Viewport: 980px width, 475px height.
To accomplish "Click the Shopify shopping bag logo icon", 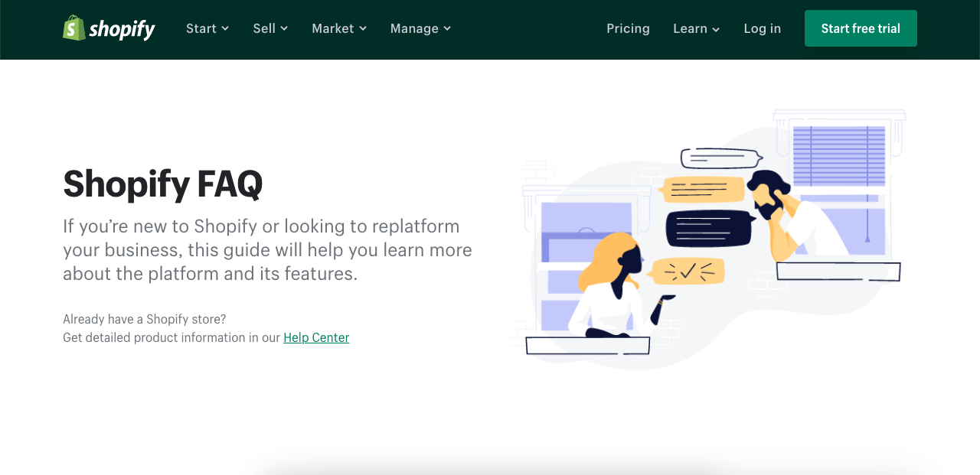I will (74, 28).
